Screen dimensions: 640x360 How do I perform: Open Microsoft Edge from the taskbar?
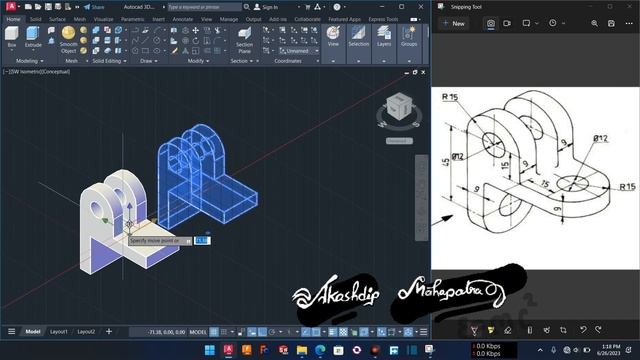pyautogui.click(x=320, y=350)
